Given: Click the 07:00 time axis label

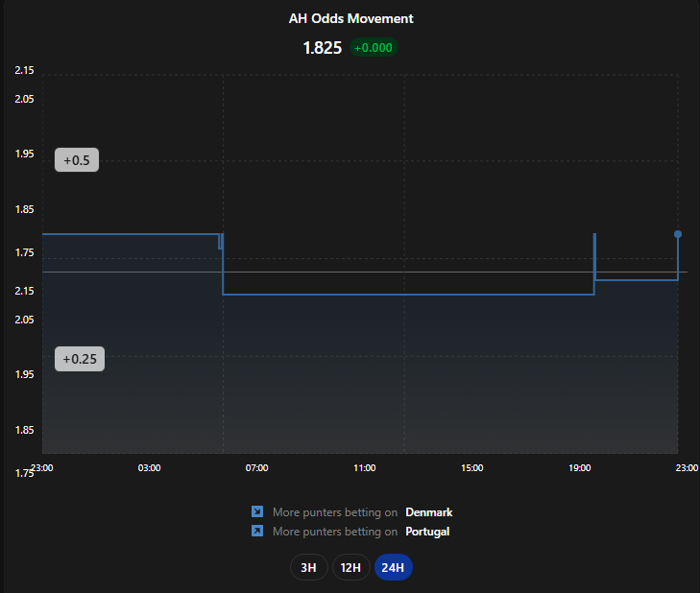Looking at the screenshot, I should [x=256, y=467].
